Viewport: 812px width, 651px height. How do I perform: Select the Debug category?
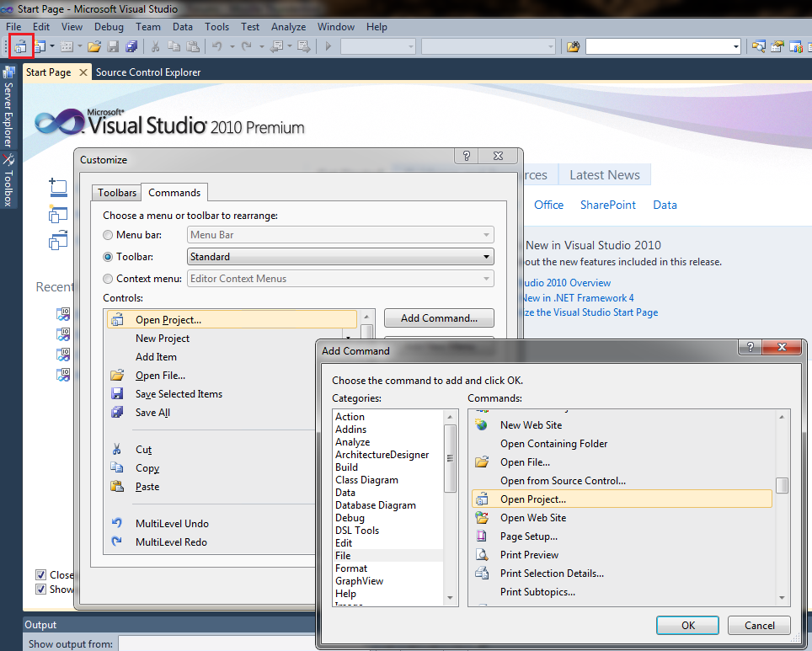[x=387, y=518]
